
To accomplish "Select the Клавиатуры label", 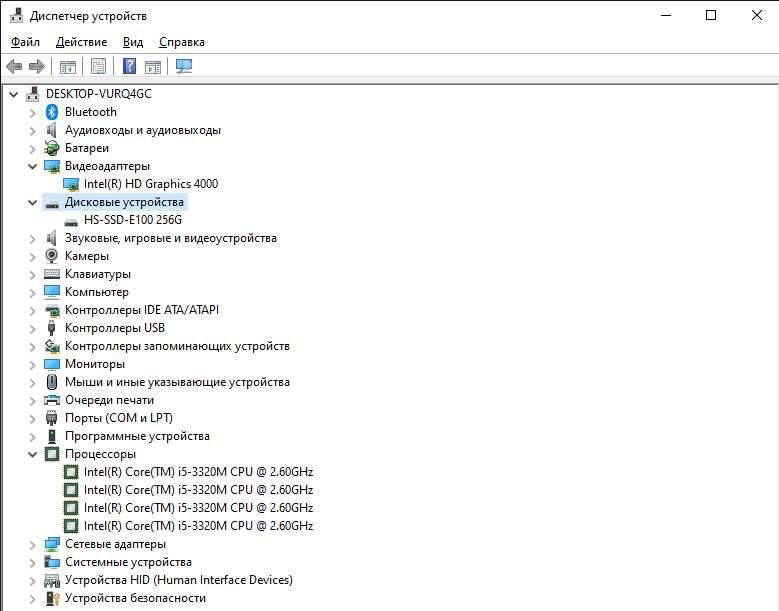I will [98, 274].
